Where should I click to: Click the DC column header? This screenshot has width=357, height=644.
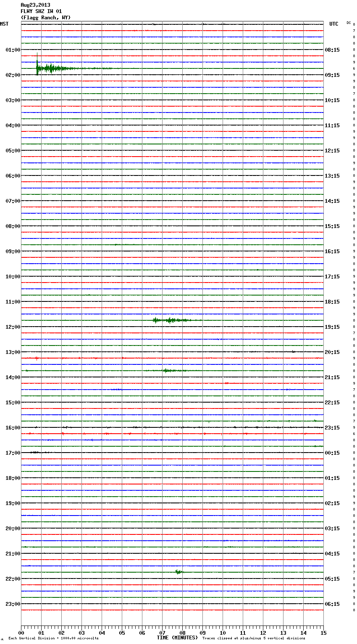(349, 23)
